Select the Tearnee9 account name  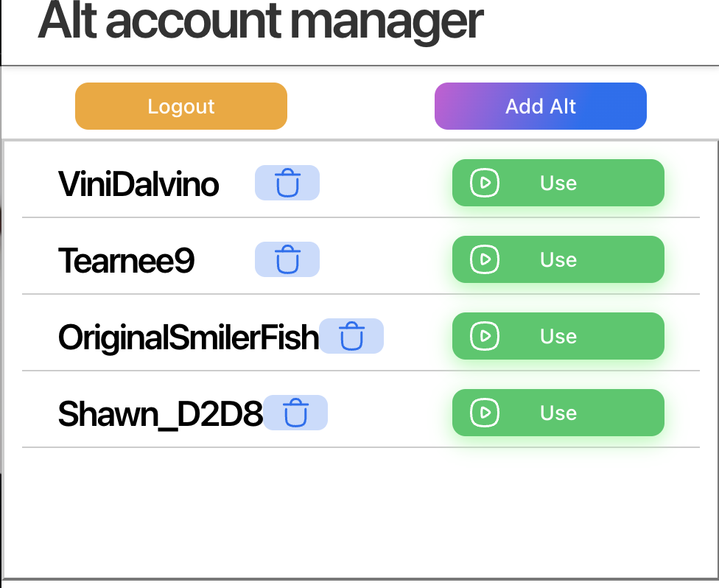pos(126,261)
